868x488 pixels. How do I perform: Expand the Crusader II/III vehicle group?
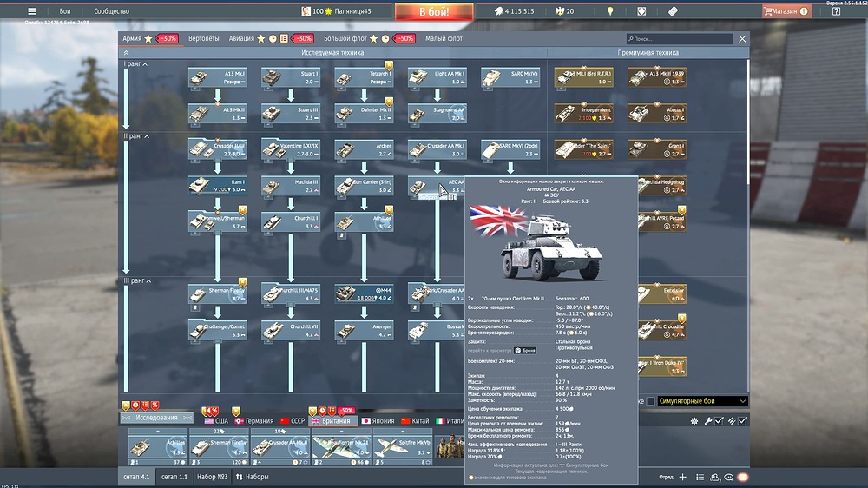tap(218, 149)
